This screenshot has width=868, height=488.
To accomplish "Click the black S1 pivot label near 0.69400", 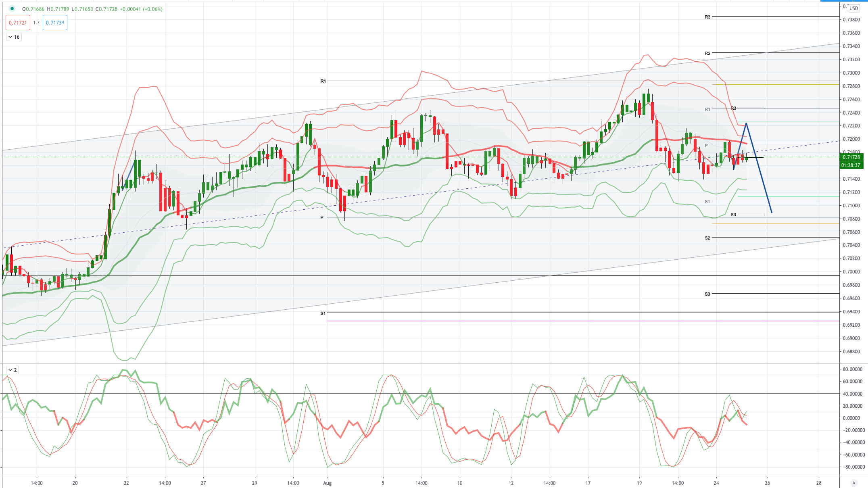I will pyautogui.click(x=323, y=313).
